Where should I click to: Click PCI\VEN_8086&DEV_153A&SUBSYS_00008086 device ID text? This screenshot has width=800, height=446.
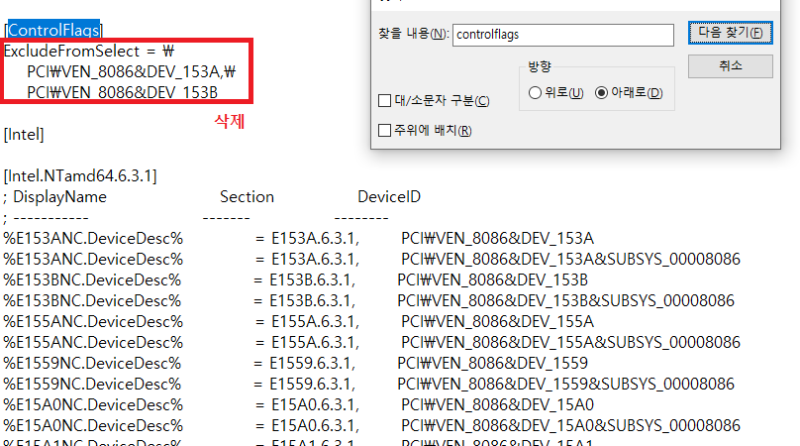pos(570,259)
